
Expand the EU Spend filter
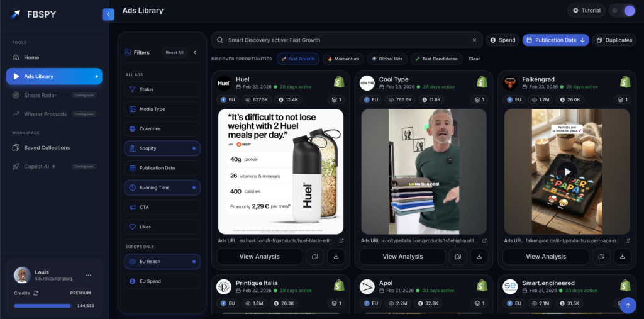[162, 281]
